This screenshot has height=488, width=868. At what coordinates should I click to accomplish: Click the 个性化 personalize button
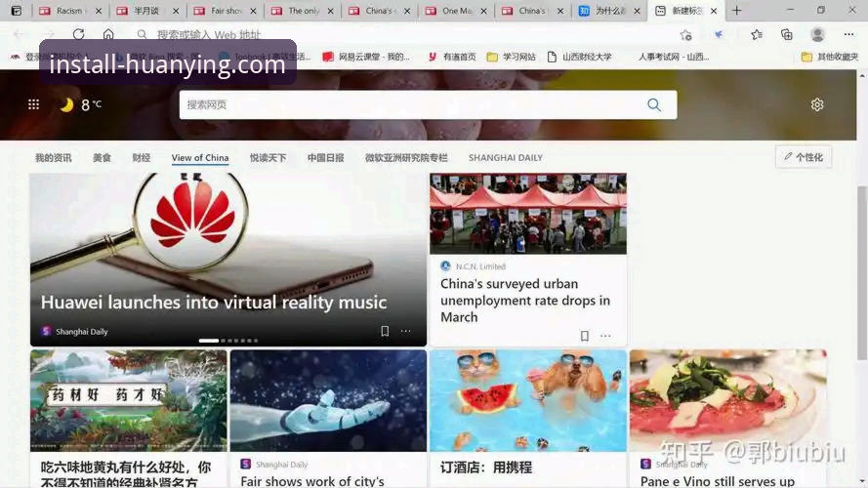(x=804, y=157)
